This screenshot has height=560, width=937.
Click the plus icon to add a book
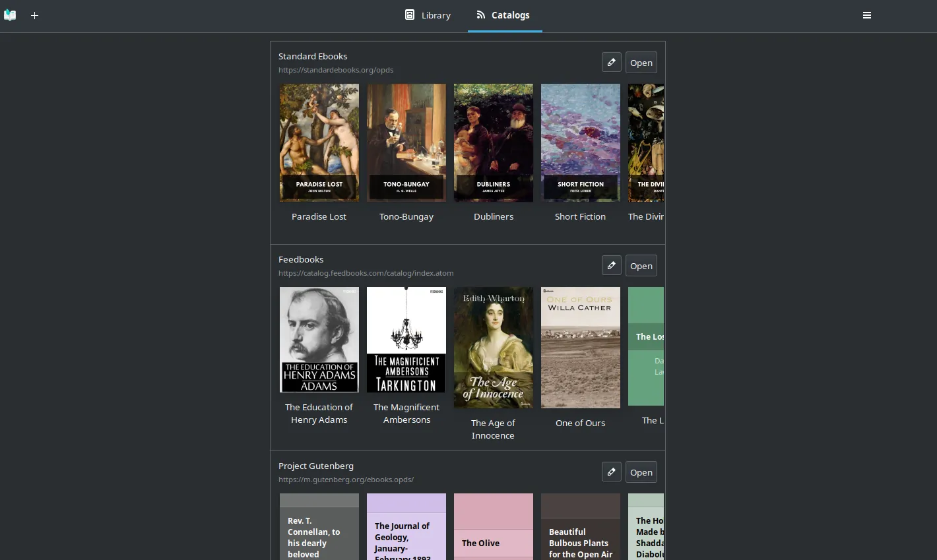click(35, 15)
